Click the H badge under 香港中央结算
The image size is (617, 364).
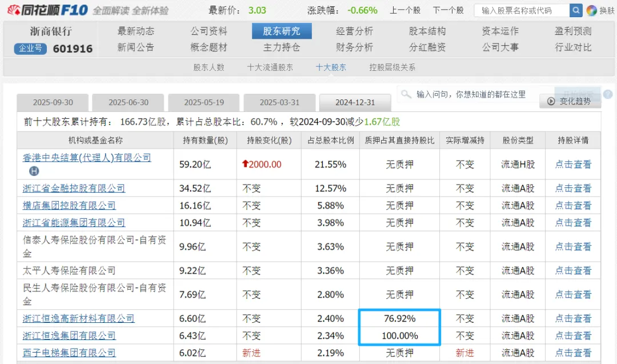point(34,171)
